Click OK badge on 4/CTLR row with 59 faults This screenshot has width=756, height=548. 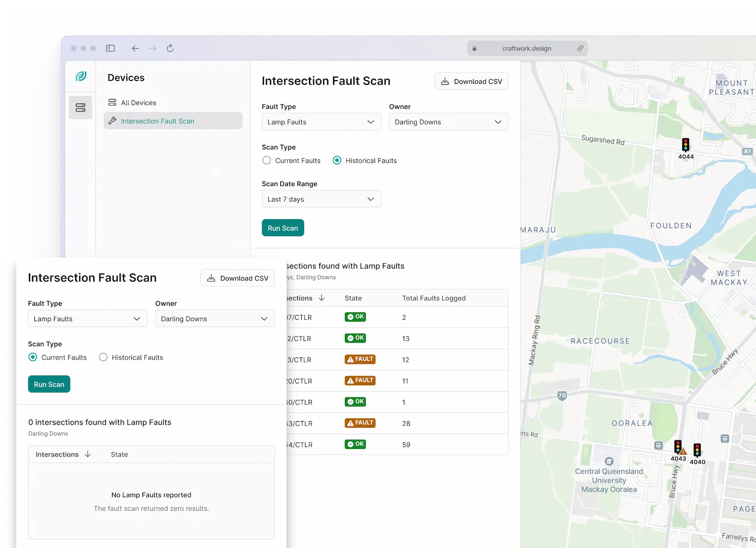pos(355,444)
